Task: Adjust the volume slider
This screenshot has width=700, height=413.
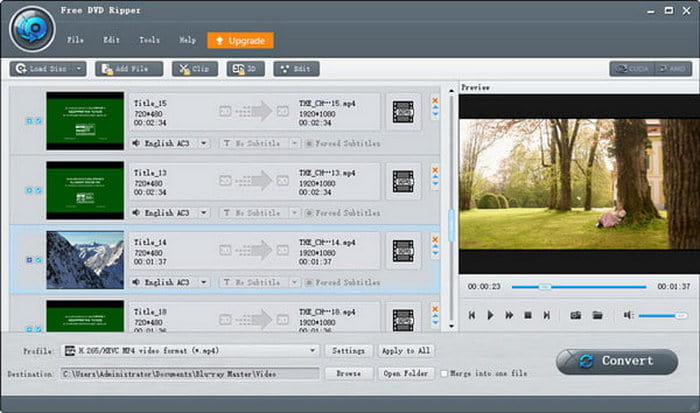Action: (663, 316)
